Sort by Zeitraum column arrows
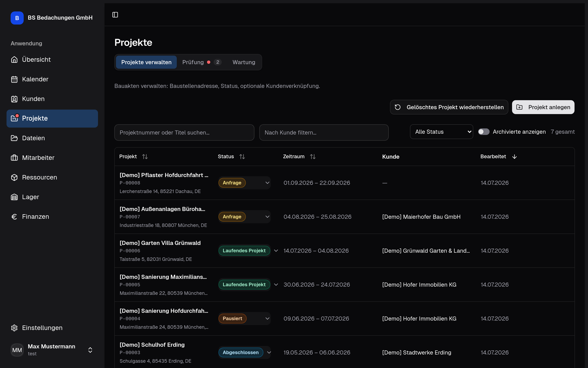 (313, 156)
